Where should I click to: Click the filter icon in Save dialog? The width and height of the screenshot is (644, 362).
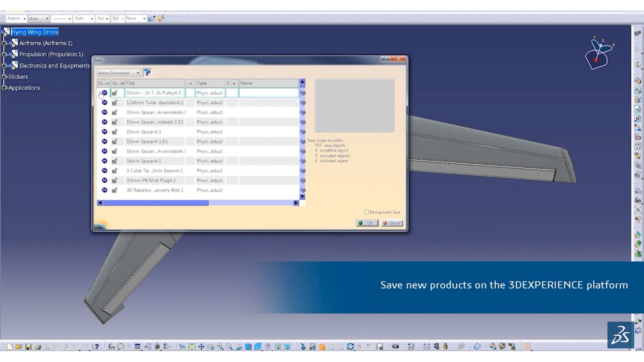147,73
